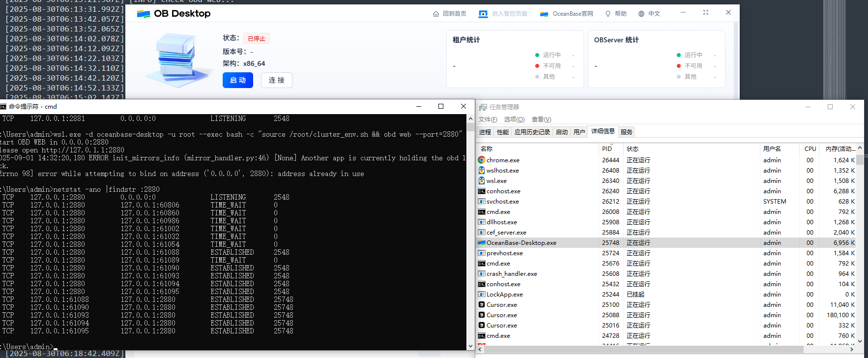
Task: Click the 已停止 status badge
Action: pos(257,38)
